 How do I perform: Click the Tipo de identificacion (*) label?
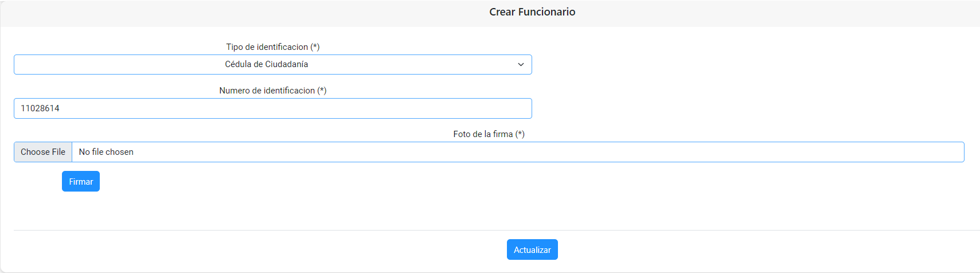point(273,47)
